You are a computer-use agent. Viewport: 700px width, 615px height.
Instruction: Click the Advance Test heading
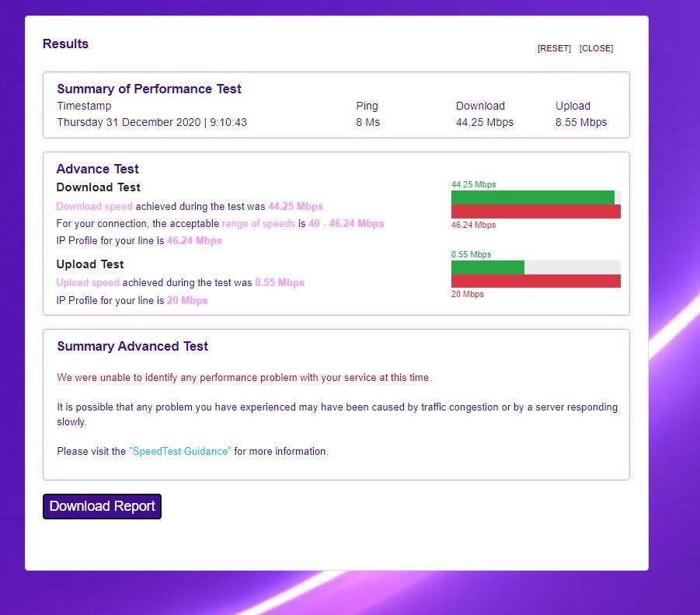click(x=97, y=169)
